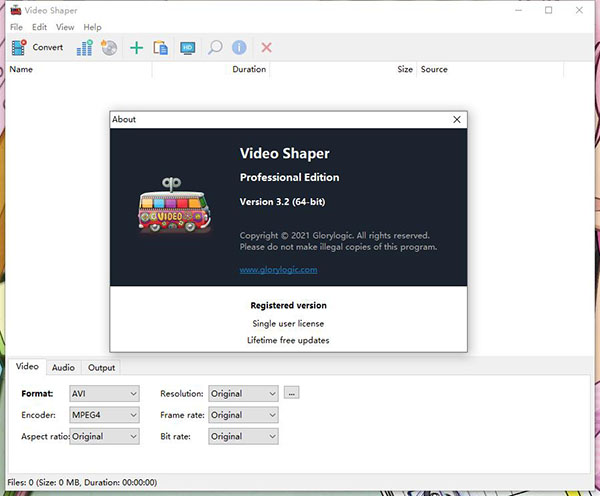
Task: Click the red X remove icon
Action: [266, 47]
